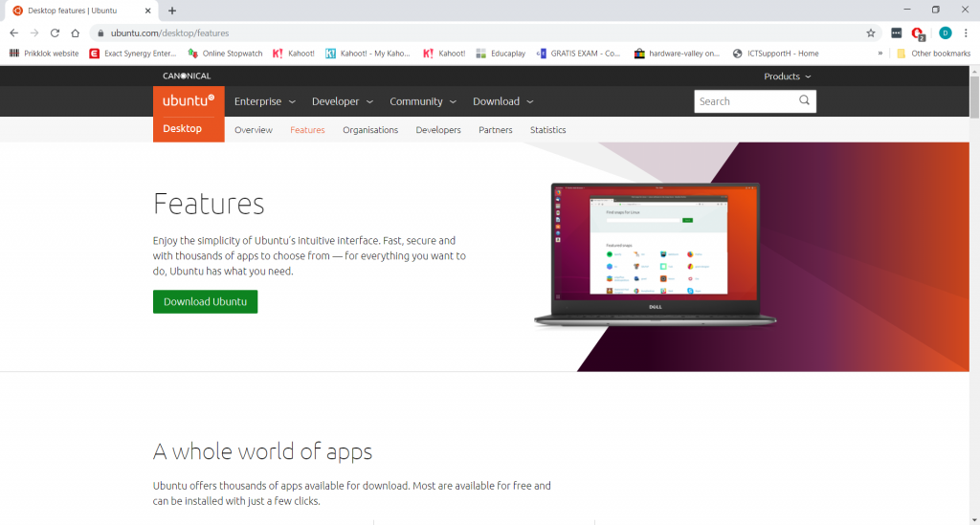Click the browser forward arrow

[x=34, y=33]
